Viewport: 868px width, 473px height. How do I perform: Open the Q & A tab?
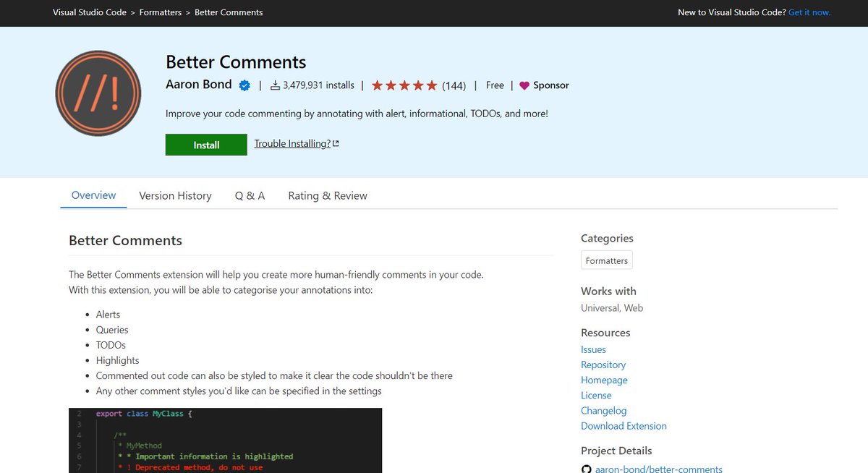tap(250, 195)
